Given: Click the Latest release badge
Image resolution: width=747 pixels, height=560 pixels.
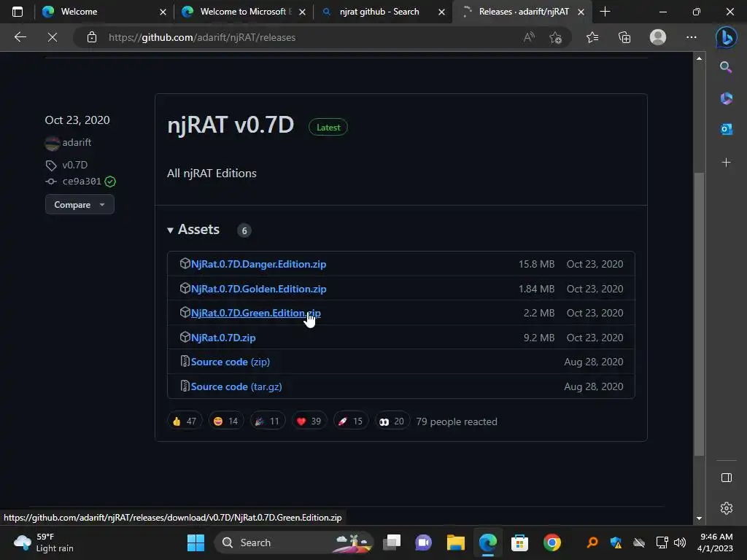Looking at the screenshot, I should [328, 128].
